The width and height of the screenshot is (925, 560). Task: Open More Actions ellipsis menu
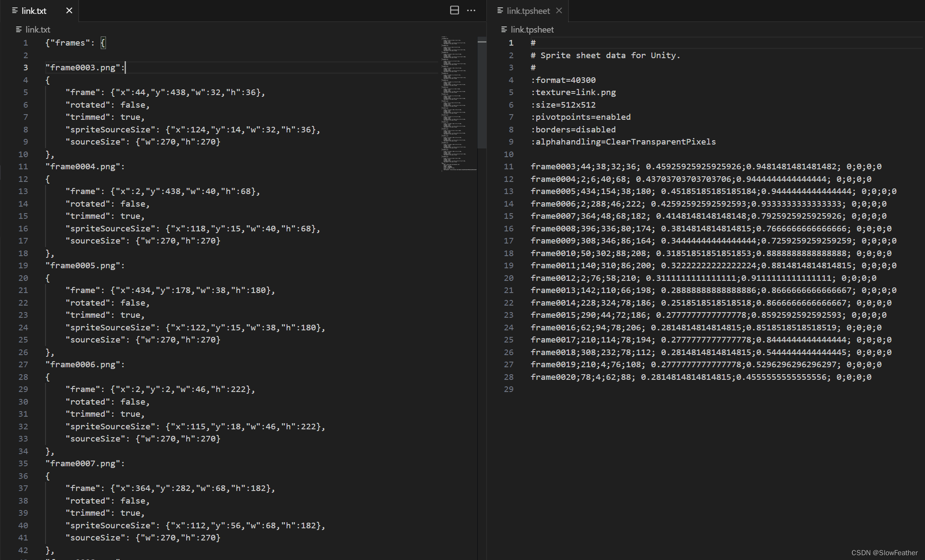pos(471,10)
